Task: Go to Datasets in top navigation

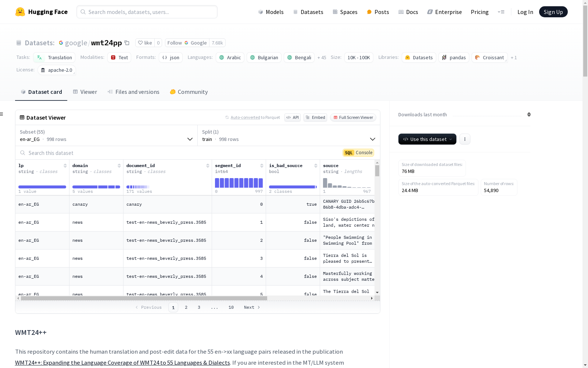Action: pyautogui.click(x=308, y=12)
